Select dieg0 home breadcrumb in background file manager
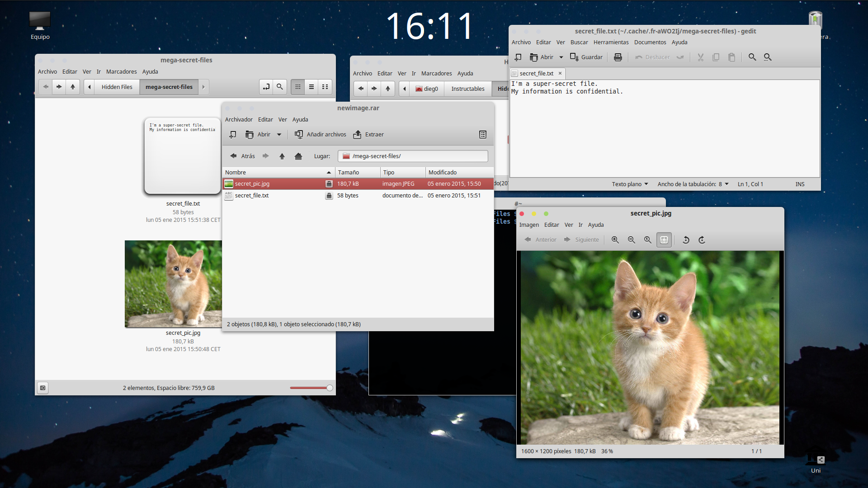The width and height of the screenshot is (868, 488). pos(427,89)
